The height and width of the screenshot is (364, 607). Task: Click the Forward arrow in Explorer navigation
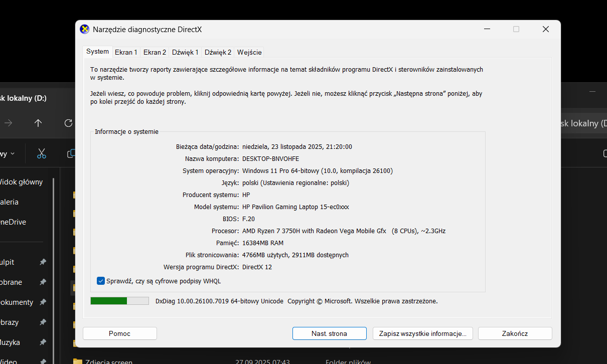pyautogui.click(x=9, y=123)
